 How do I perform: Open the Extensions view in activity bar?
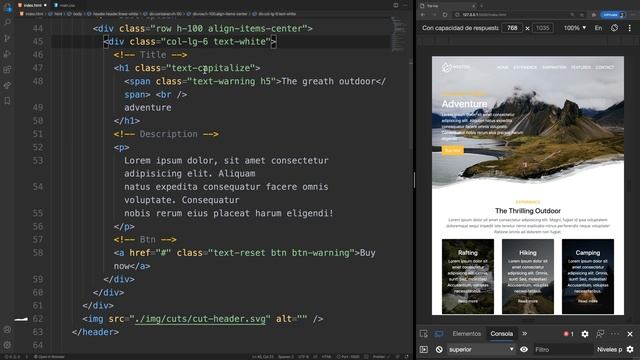(x=7, y=69)
